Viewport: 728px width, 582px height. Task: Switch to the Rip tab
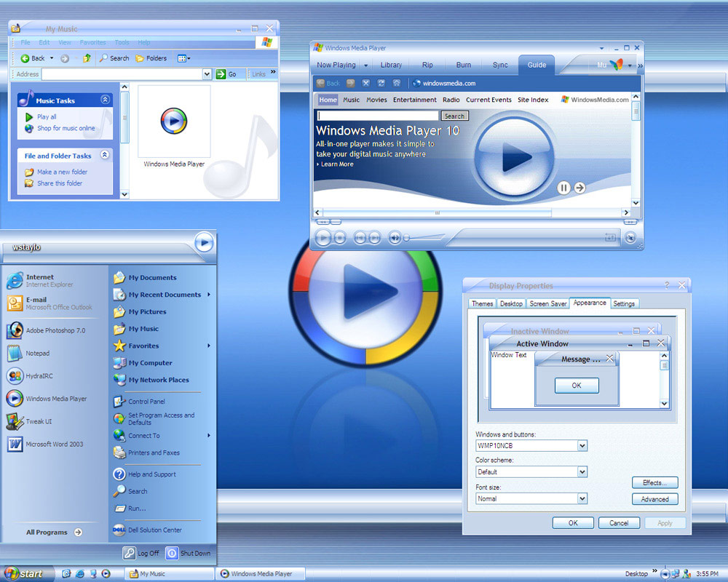click(427, 65)
